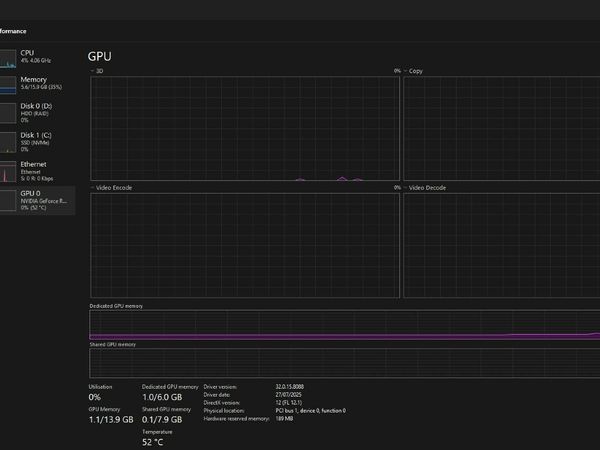600x450 pixels.
Task: Select the CPU mini graph thumbnail
Action: tap(8, 59)
